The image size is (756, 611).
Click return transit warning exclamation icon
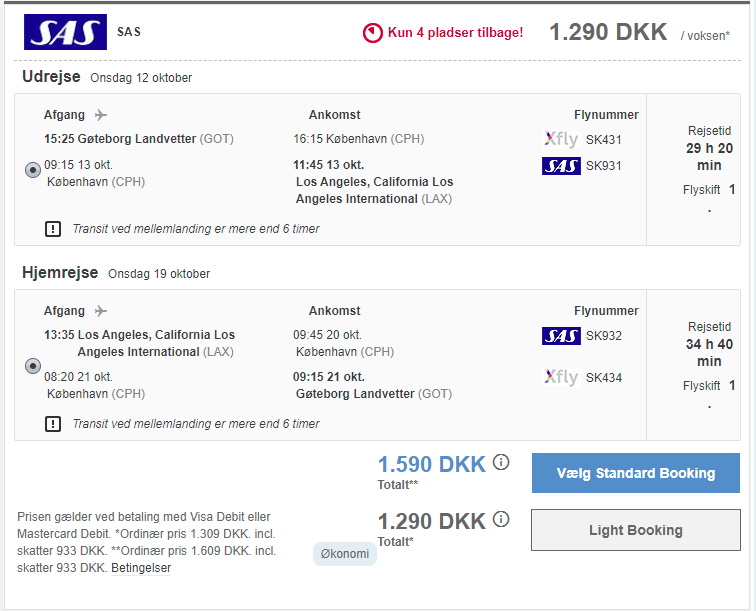53,424
